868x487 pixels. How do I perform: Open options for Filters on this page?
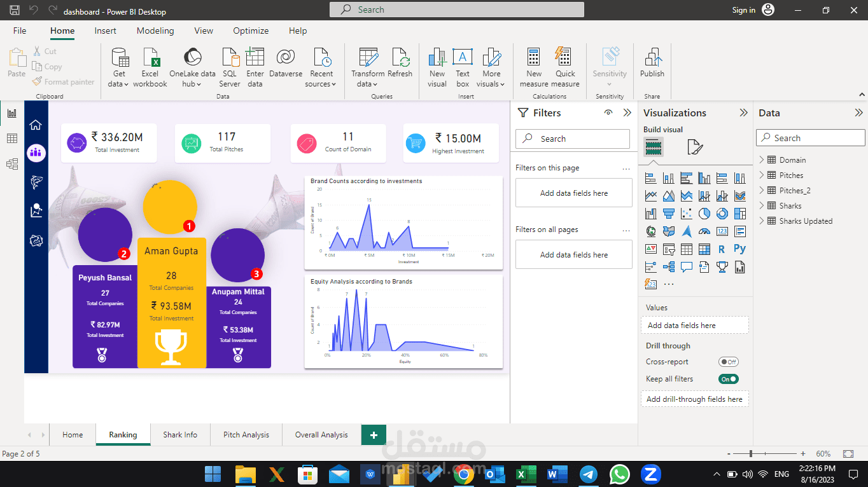click(x=626, y=168)
